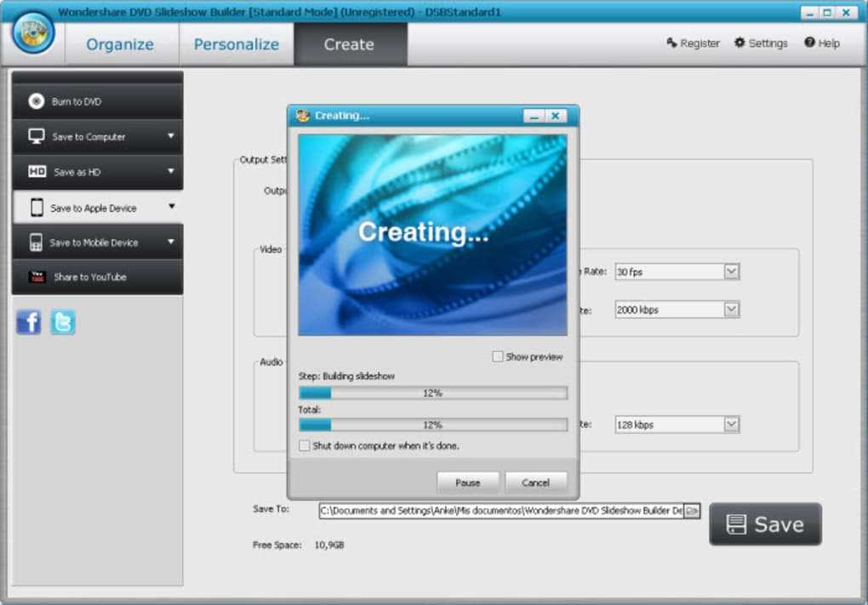The width and height of the screenshot is (868, 605).
Task: Minimize the Creating dialog
Action: click(534, 116)
